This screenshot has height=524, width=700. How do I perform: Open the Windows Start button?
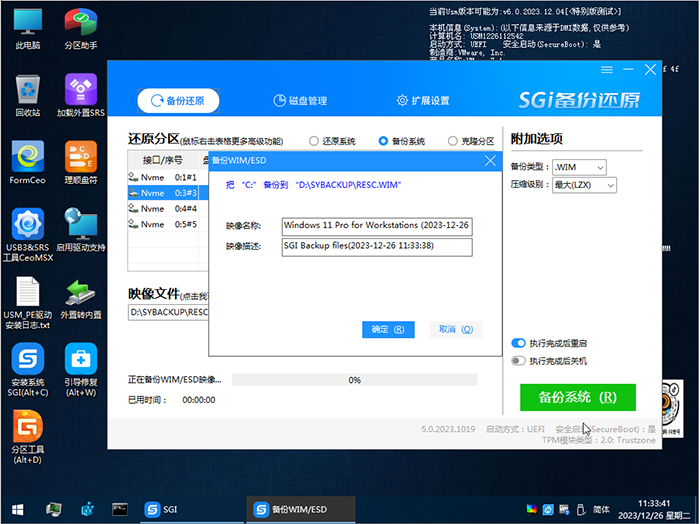coord(18,509)
